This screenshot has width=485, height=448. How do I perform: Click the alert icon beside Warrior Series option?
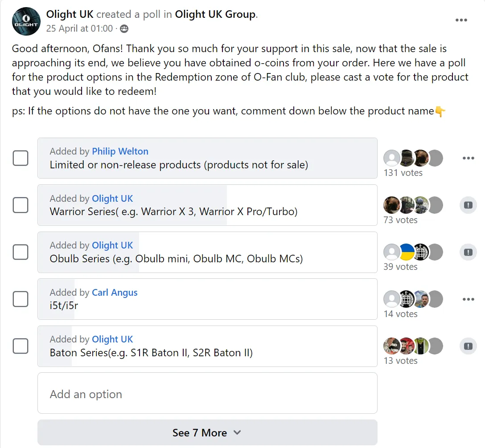click(x=468, y=205)
